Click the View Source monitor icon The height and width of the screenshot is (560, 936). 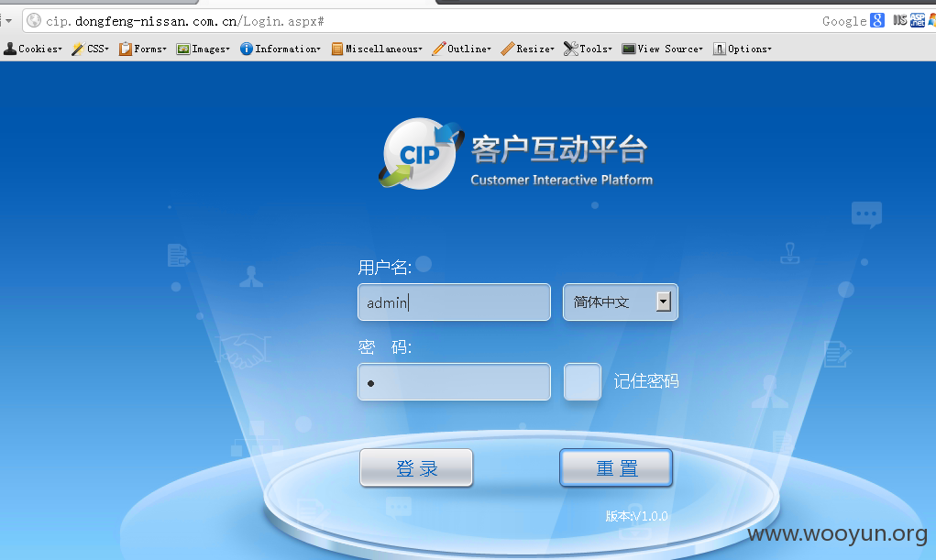[628, 49]
